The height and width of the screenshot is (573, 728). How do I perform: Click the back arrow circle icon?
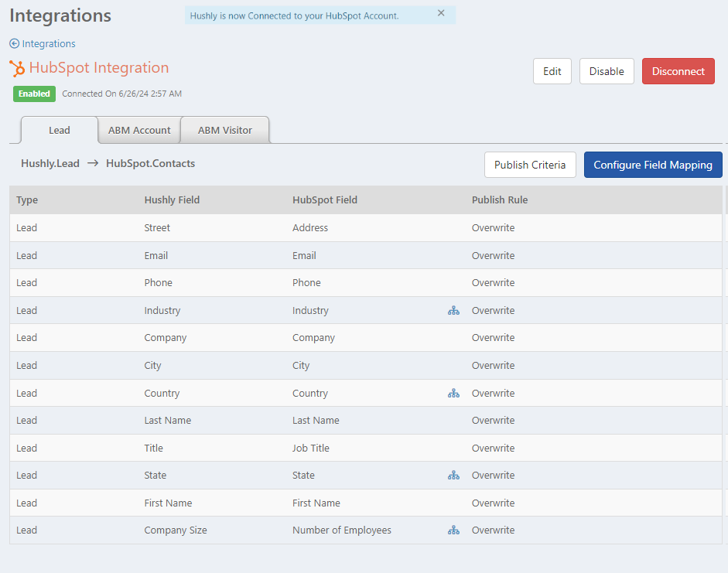coord(15,43)
